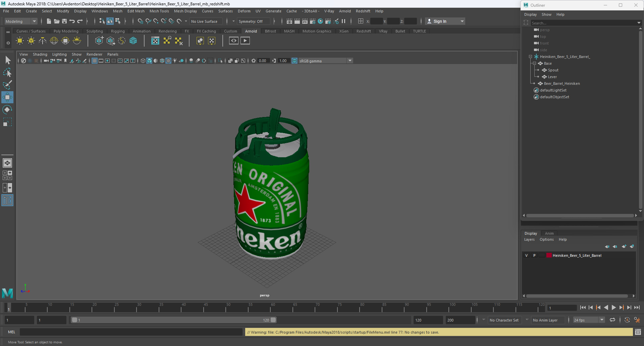Open the 24 fps frame rate dropdown

click(589, 320)
